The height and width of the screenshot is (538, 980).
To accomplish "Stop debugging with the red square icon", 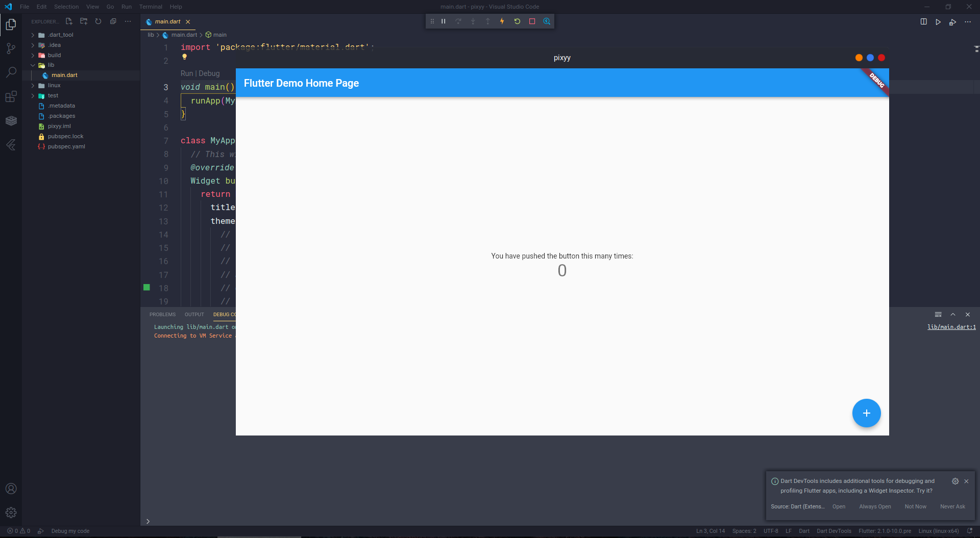I will pyautogui.click(x=532, y=21).
